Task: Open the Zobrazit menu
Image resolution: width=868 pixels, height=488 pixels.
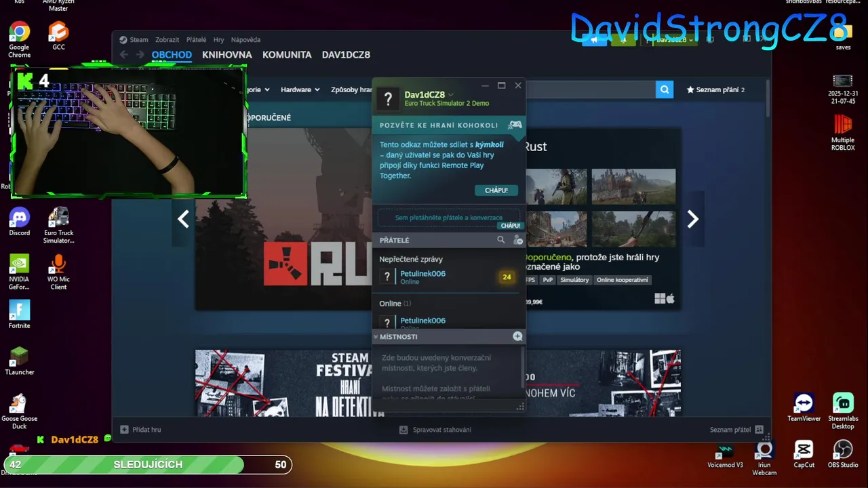Action: pos(167,40)
